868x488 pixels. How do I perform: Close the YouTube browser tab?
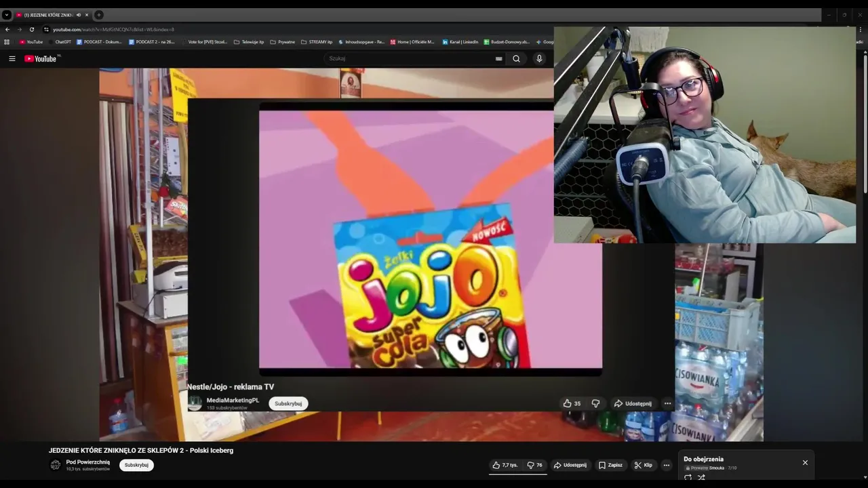(87, 15)
